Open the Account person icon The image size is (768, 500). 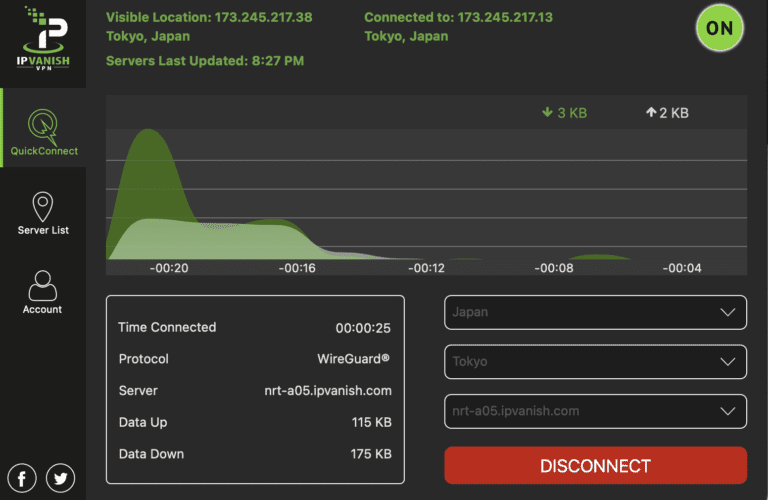[43, 286]
